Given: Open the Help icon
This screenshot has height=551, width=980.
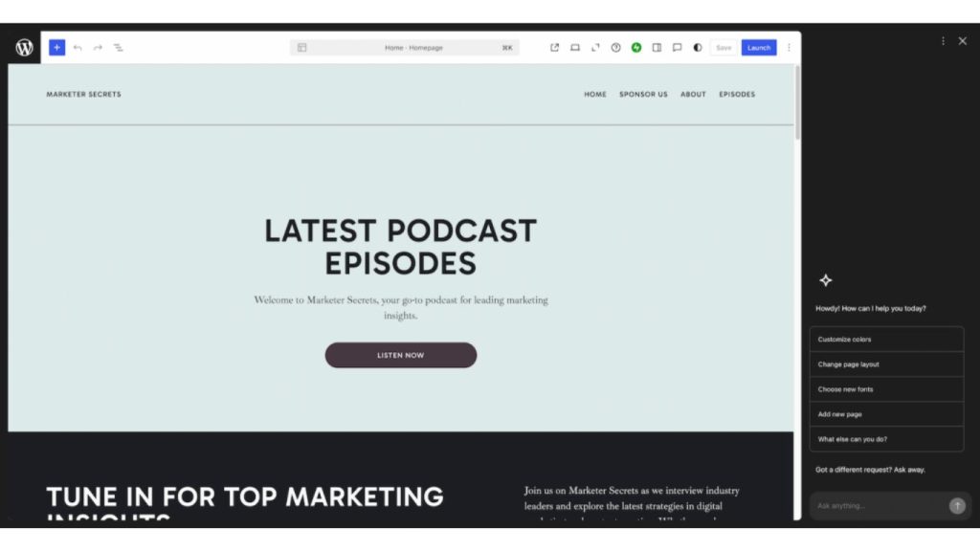Looking at the screenshot, I should 615,47.
